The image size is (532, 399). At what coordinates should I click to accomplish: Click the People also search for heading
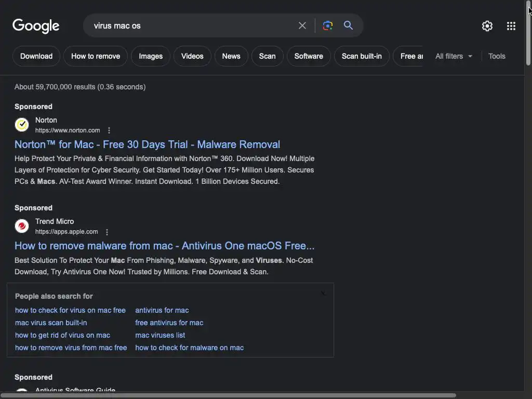pos(54,296)
